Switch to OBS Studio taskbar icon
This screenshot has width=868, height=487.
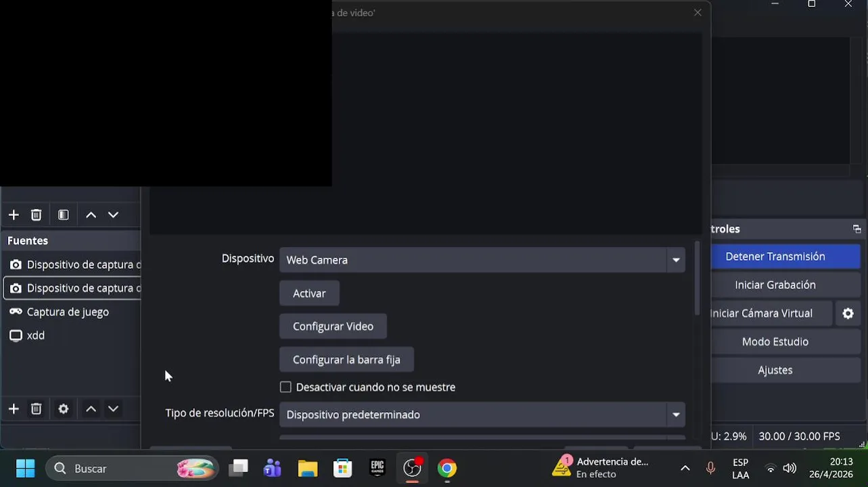coord(412,468)
